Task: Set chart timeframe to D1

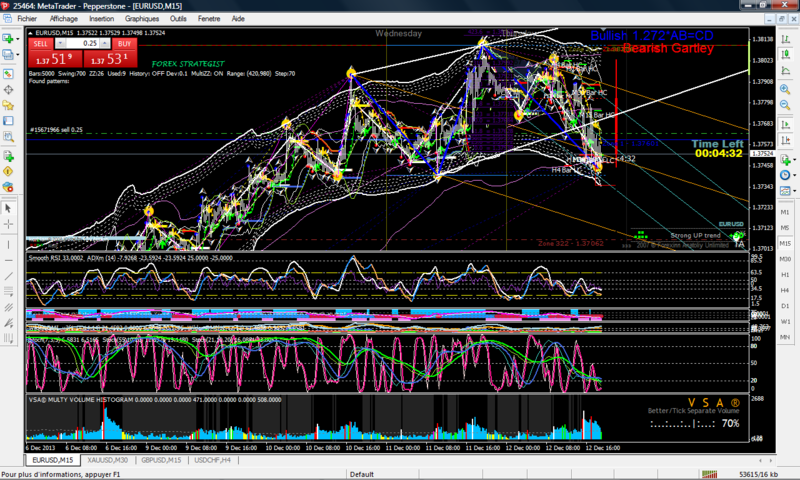Action: point(785,306)
